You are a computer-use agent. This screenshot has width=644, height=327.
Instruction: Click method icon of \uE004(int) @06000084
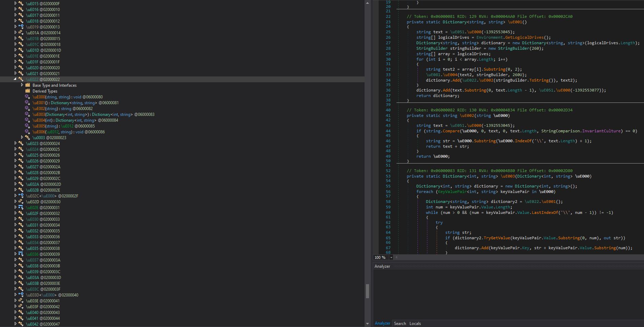[x=28, y=120]
